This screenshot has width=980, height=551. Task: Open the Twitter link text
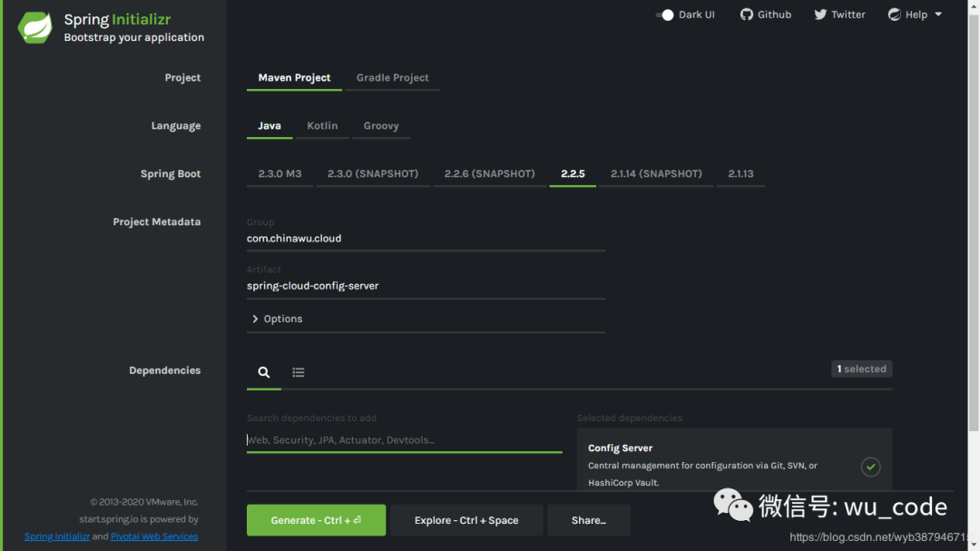point(848,15)
